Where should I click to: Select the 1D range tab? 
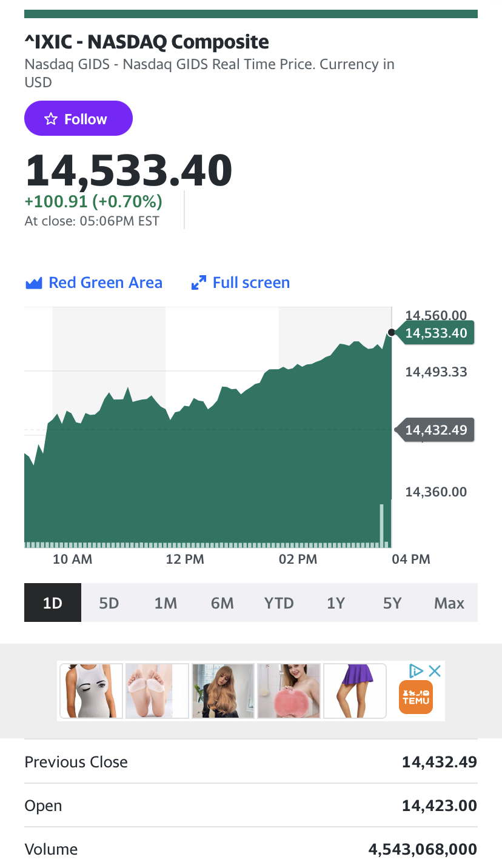(x=53, y=603)
